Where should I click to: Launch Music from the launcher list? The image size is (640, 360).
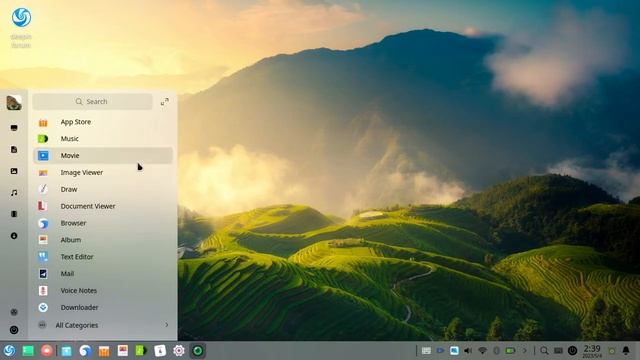(x=102, y=139)
